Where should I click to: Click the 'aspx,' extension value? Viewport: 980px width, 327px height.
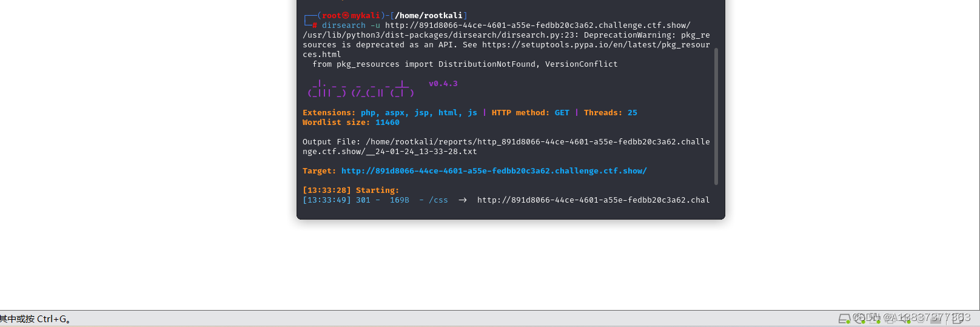(x=397, y=112)
